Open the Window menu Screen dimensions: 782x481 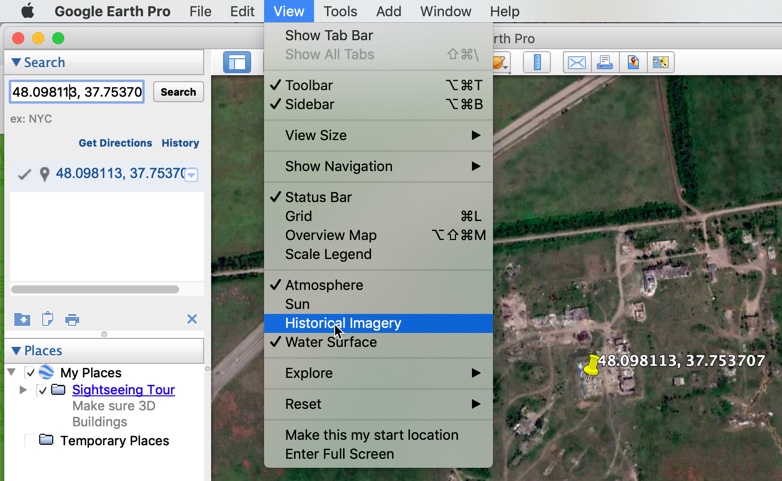click(445, 11)
